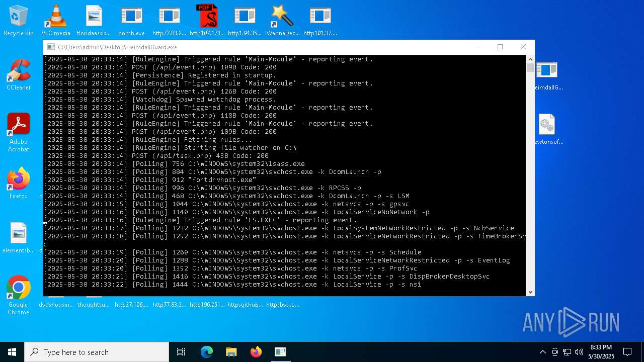Select the !WannaDec wand shortcut icon
Screen dimensions: 644x362
pos(282,21)
